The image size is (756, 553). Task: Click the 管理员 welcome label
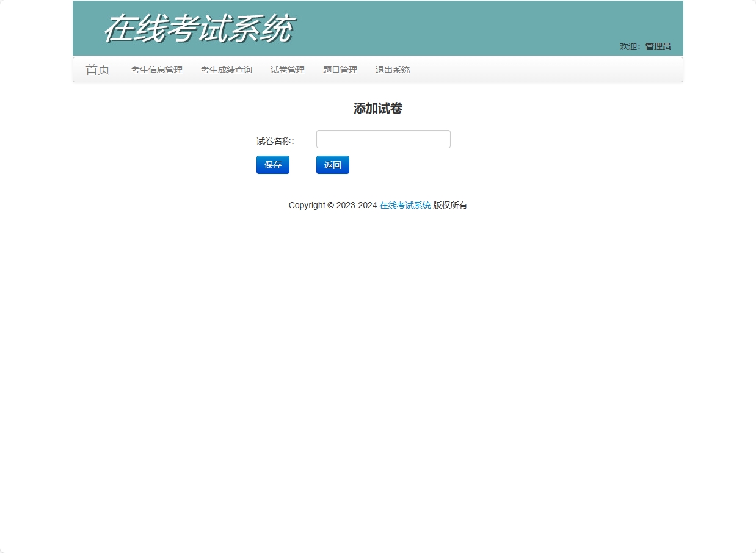point(656,46)
